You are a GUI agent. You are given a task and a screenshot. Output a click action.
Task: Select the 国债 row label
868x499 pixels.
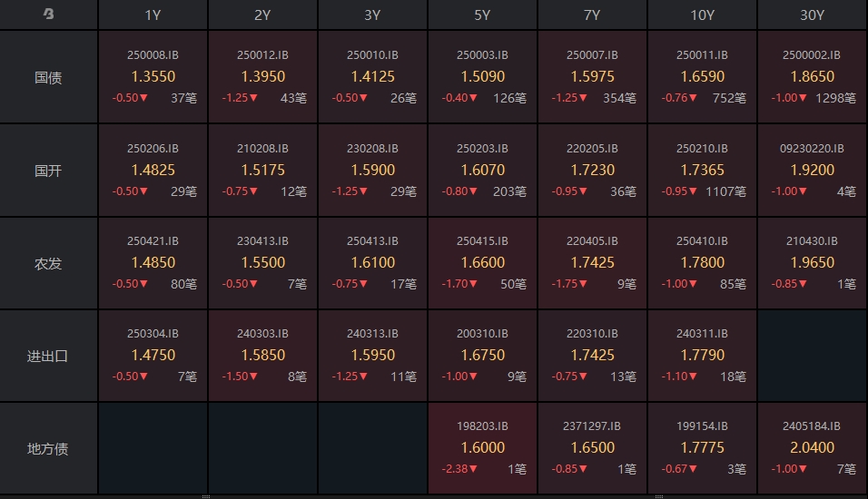(x=48, y=77)
